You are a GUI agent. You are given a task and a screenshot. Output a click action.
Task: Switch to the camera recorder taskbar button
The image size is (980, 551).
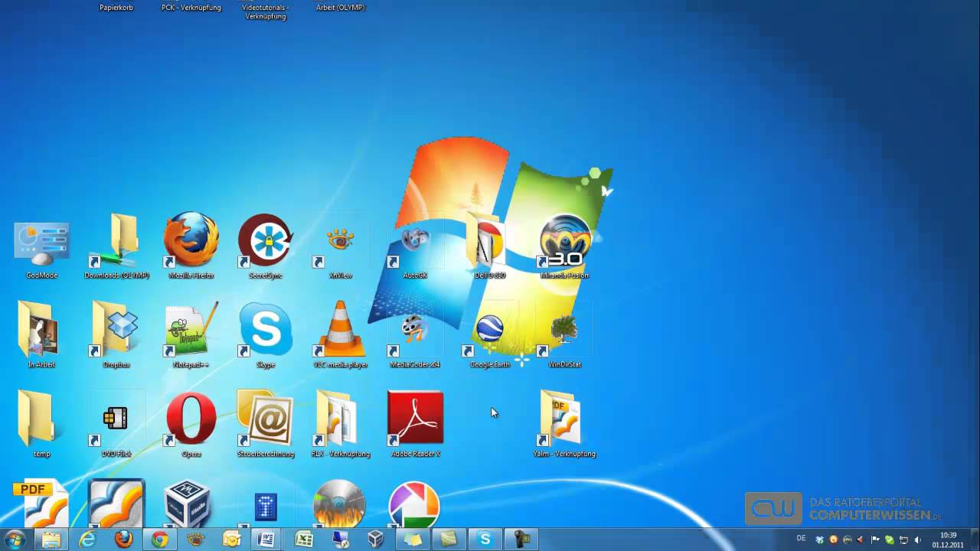521,540
